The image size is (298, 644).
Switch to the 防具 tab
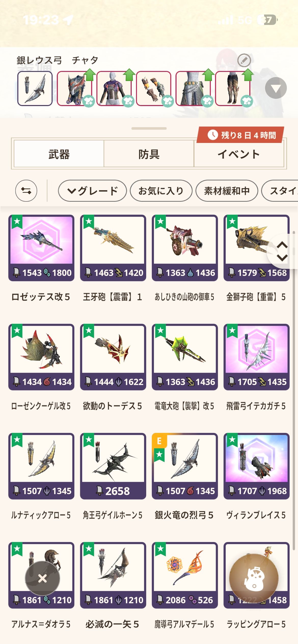(x=149, y=154)
